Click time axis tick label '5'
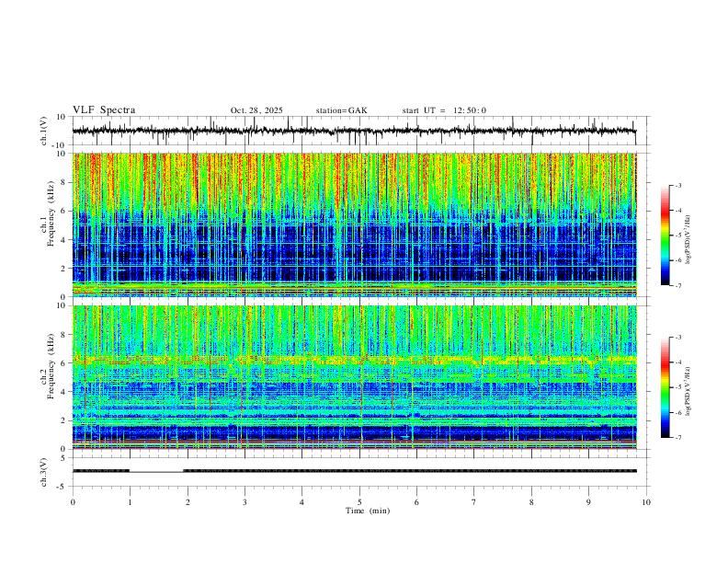This screenshot has width=728, height=563. click(x=359, y=502)
